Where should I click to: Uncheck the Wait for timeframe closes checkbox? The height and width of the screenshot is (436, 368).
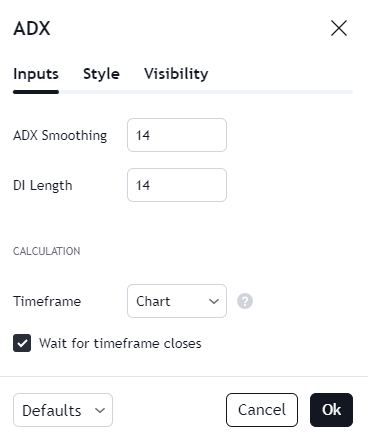[22, 343]
